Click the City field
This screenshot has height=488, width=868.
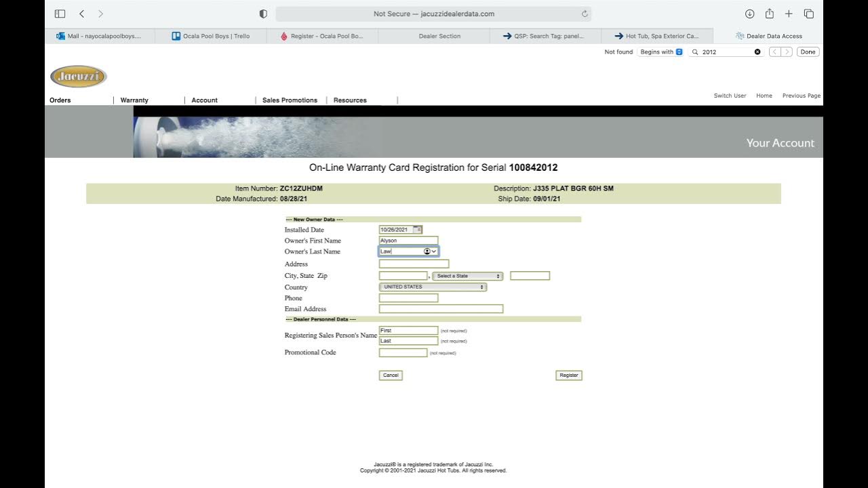pyautogui.click(x=403, y=276)
